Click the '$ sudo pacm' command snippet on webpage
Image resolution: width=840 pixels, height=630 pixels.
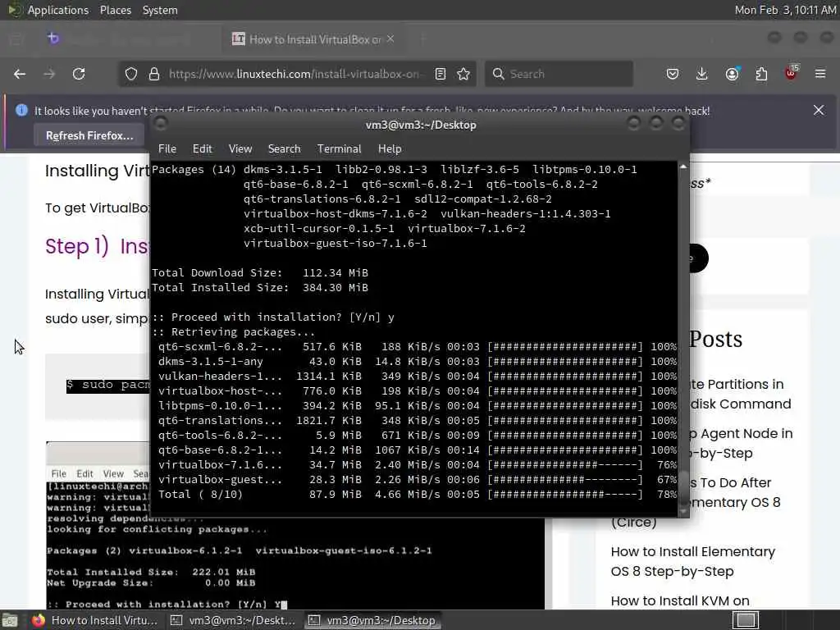[107, 386]
